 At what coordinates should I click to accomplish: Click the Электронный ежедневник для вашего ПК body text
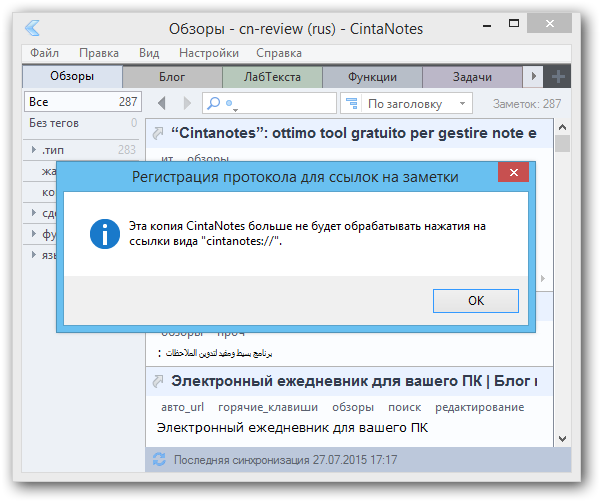click(x=292, y=427)
